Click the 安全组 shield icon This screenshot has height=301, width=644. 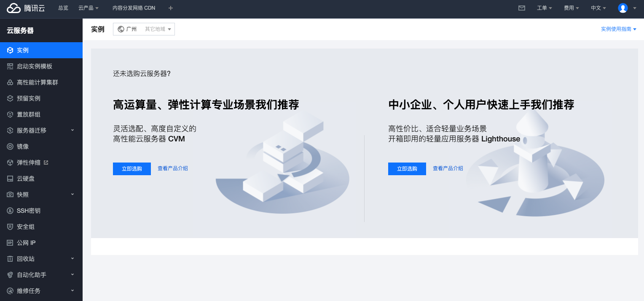point(10,227)
